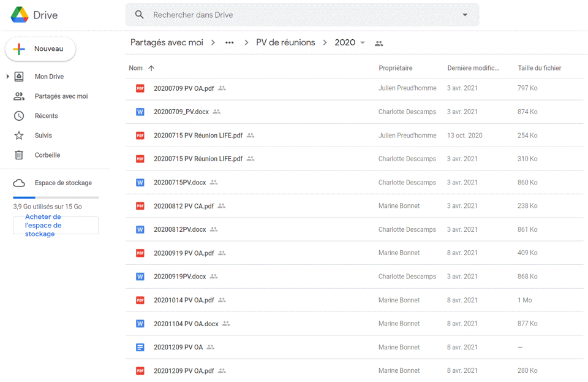Viewport: 588px width, 382px height.
Task: Click the Dernière modification column header
Action: pos(473,68)
